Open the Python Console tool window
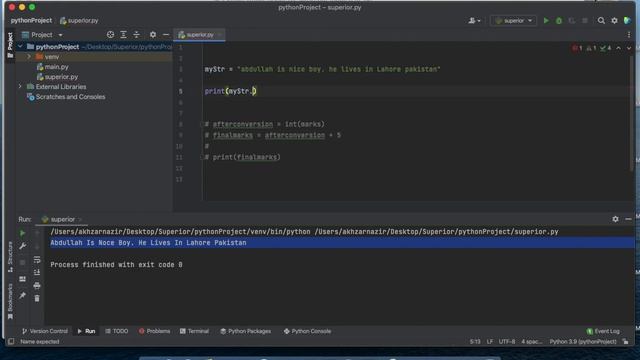 [x=307, y=331]
